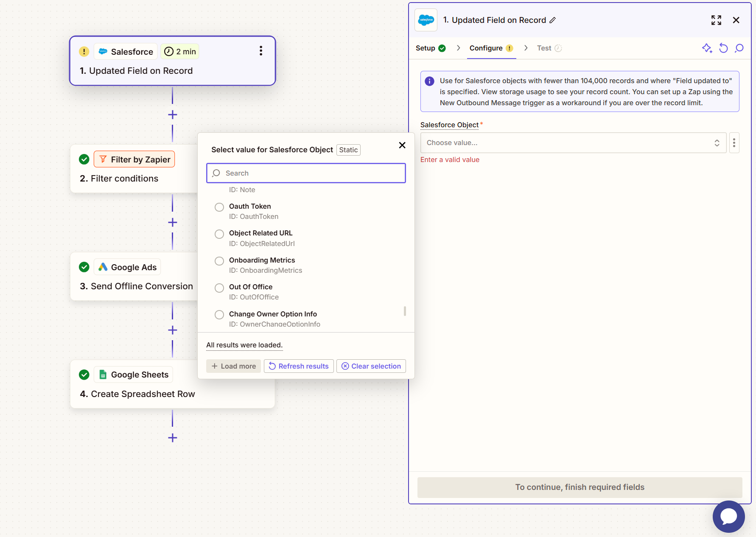Screen dimensions: 756x537
Task: Open the Salesforce trigger step card
Action: coord(172,61)
